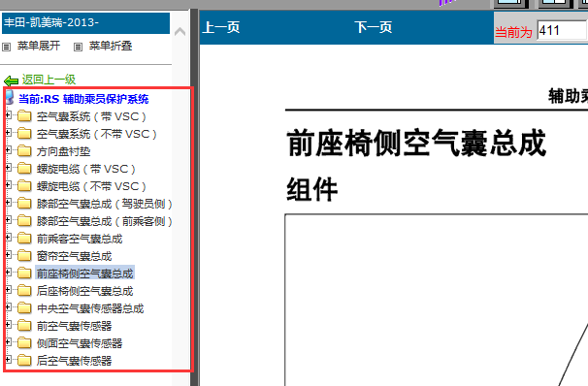This screenshot has height=386, width=588.
Task: Select 前乘客空气囊总成 tree item
Action: tap(80, 239)
